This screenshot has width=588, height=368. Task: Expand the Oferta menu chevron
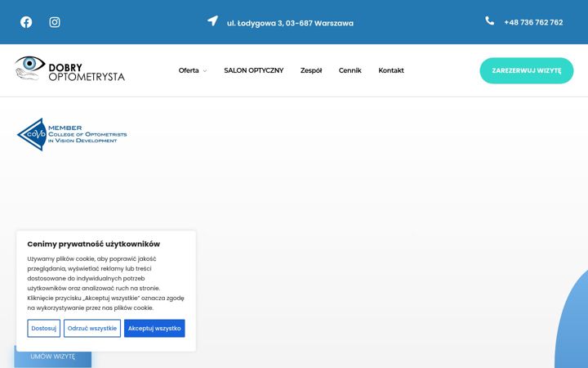pyautogui.click(x=205, y=70)
